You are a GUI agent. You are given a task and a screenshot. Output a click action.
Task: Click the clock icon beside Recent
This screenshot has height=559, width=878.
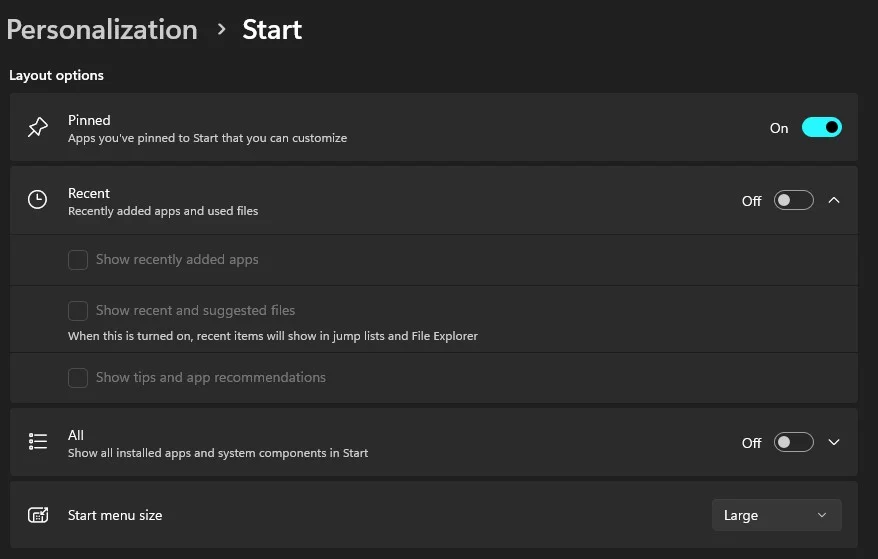click(38, 199)
